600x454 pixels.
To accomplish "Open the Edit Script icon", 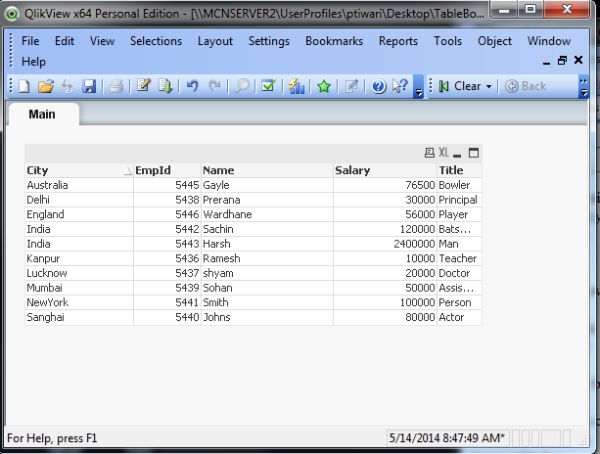I will click(x=144, y=86).
